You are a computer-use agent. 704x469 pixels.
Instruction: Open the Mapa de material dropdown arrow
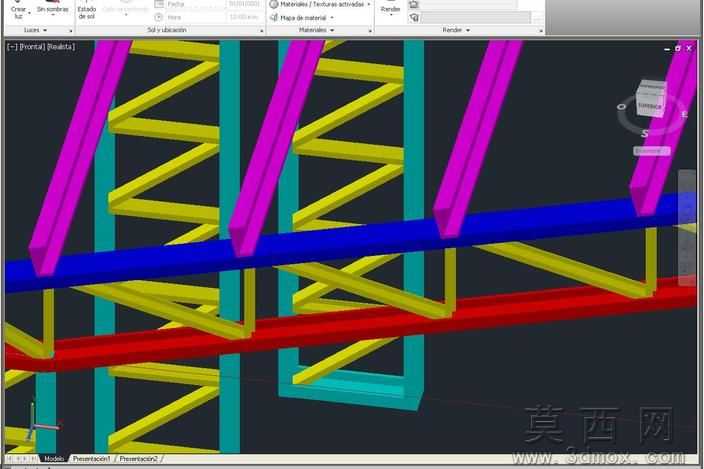(x=332, y=18)
